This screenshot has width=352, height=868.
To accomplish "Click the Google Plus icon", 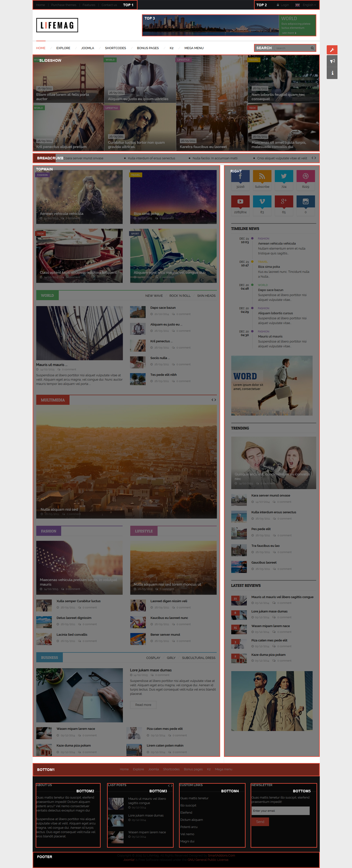I will pos(284,201).
